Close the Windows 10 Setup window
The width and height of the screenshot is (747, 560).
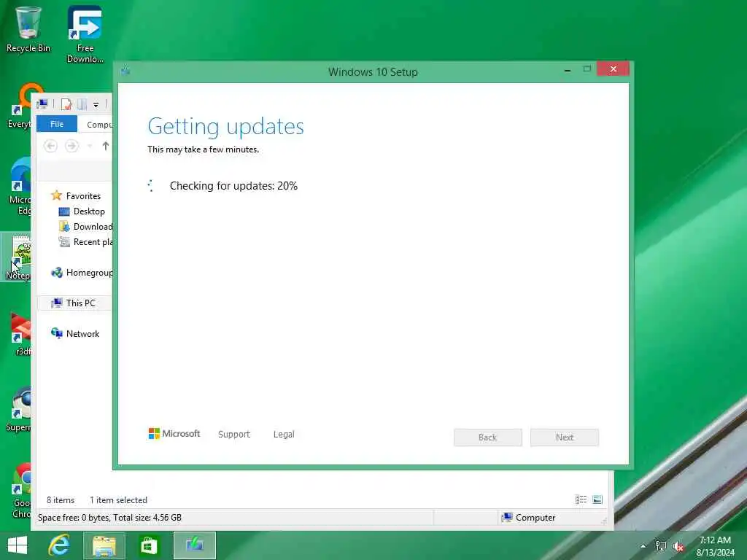613,69
